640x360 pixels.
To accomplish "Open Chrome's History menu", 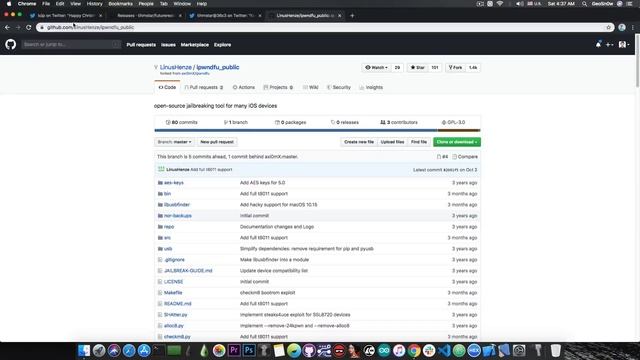I will [x=94, y=4].
